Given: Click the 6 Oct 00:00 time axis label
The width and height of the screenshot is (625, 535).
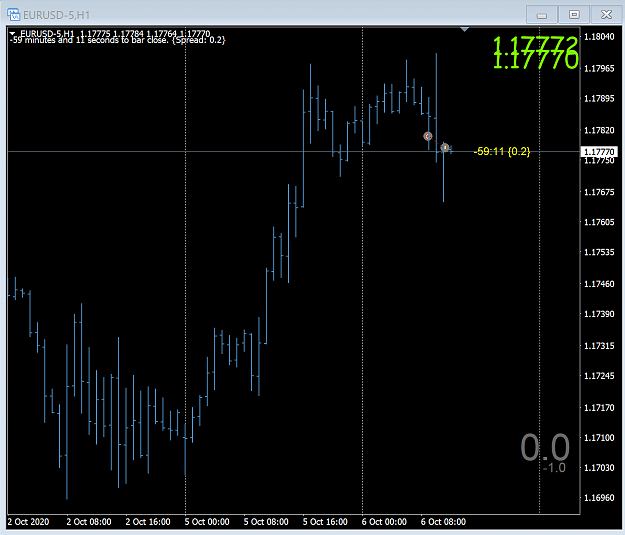Looking at the screenshot, I should pyautogui.click(x=384, y=522).
